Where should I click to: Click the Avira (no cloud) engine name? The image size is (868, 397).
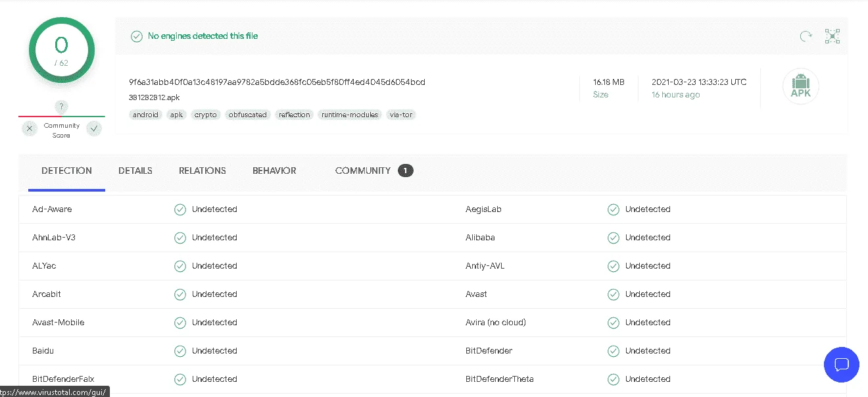point(496,323)
